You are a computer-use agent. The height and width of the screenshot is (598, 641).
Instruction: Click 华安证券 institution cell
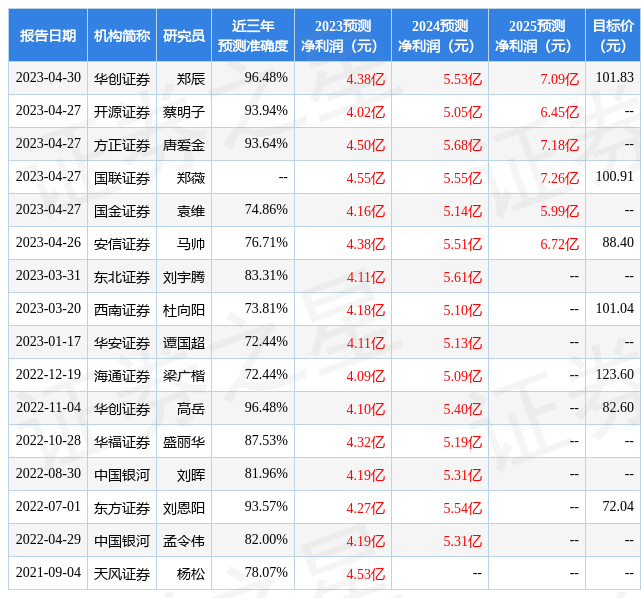tap(122, 343)
